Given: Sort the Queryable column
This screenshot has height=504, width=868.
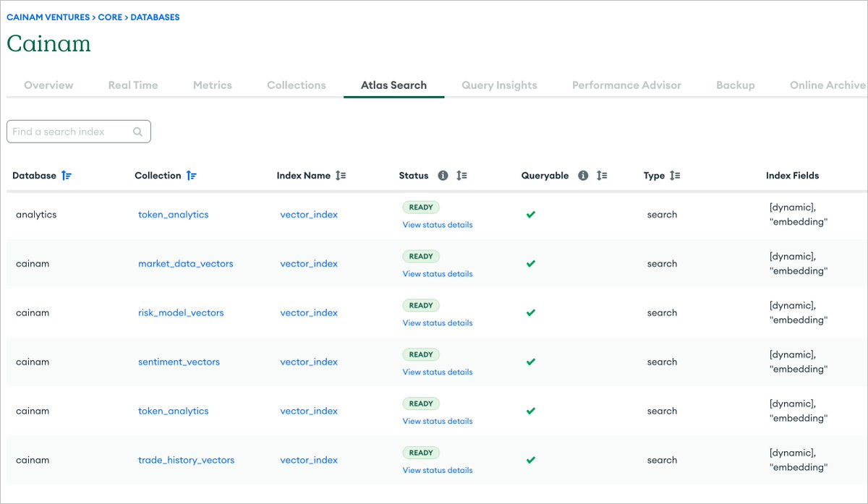Looking at the screenshot, I should (x=602, y=175).
